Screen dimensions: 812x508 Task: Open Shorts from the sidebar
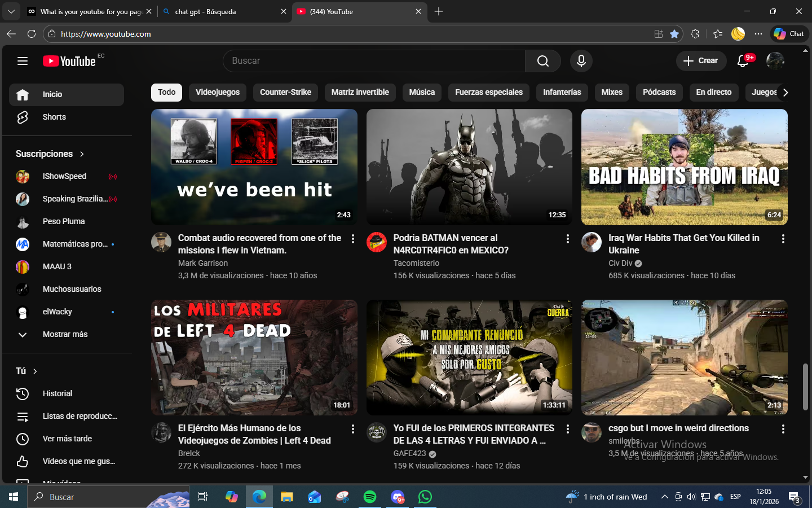54,117
